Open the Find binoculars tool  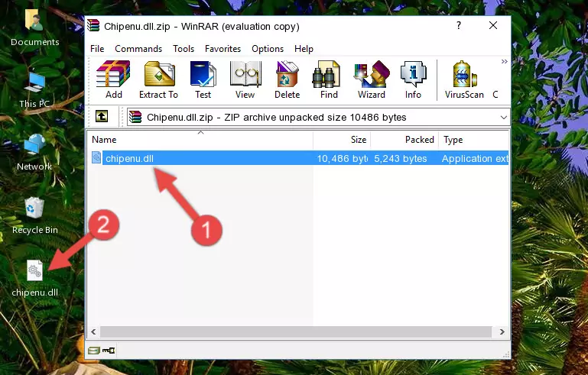tap(329, 79)
